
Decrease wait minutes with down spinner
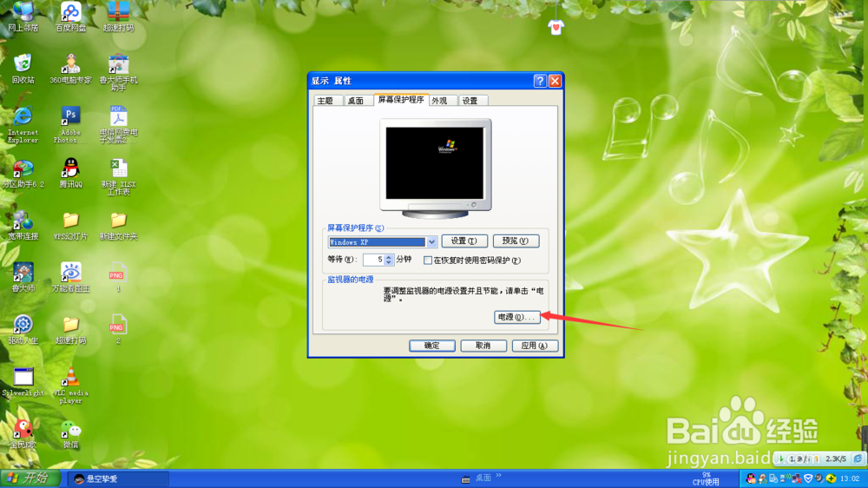pyautogui.click(x=389, y=262)
